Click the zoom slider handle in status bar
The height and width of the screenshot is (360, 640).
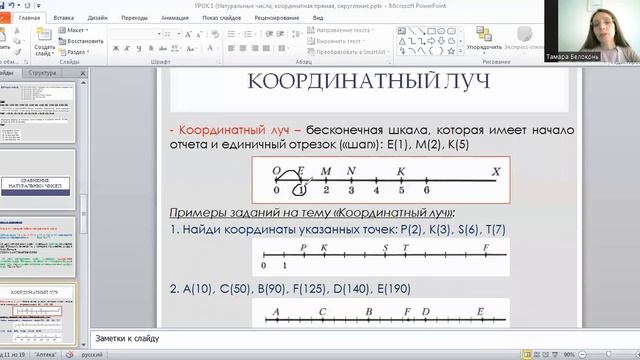608,354
